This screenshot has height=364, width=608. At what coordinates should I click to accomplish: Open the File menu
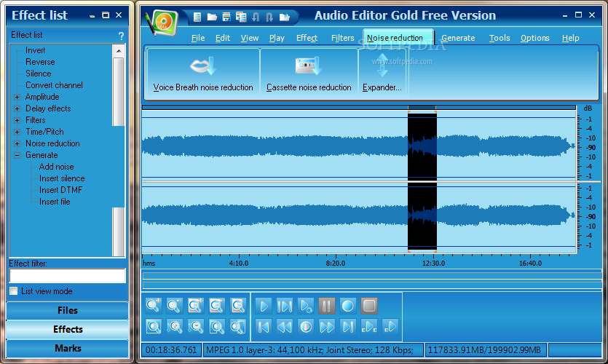[198, 38]
